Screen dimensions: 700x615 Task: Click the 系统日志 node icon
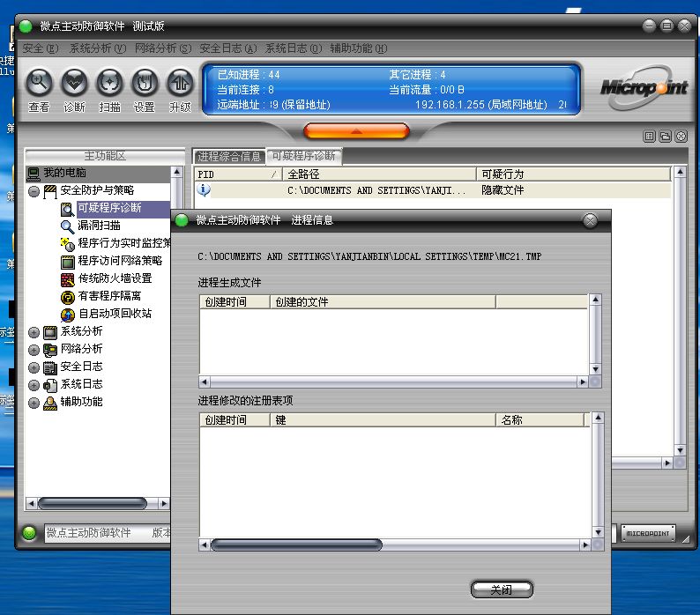[x=50, y=385]
